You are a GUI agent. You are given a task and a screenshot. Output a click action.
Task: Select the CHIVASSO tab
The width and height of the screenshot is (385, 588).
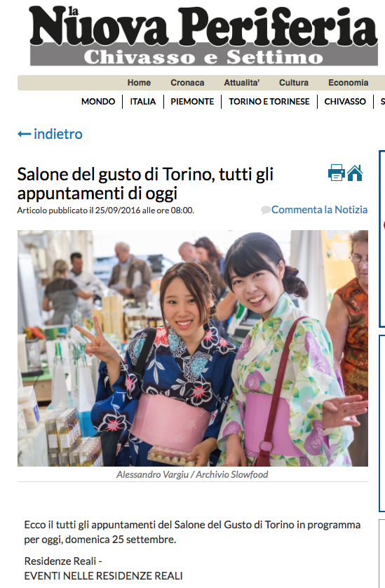pyautogui.click(x=345, y=102)
